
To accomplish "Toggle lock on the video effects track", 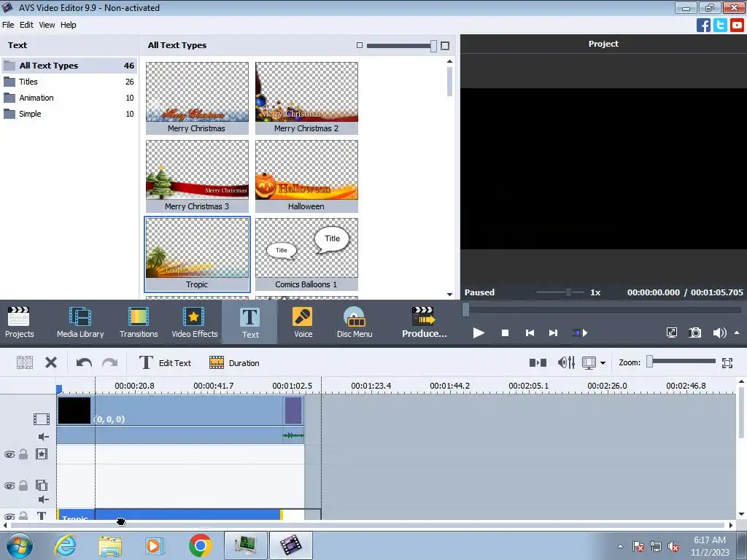I will tap(23, 454).
